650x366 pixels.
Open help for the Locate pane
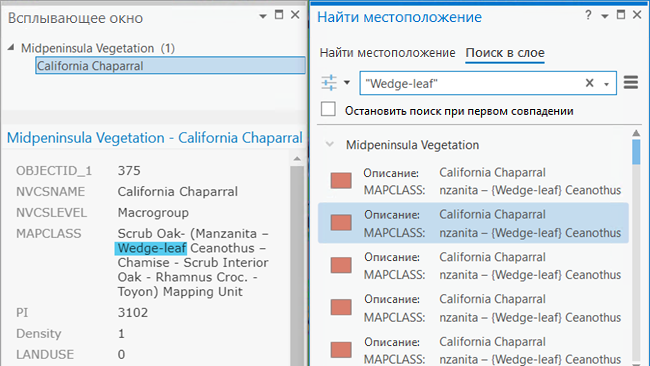tap(588, 15)
